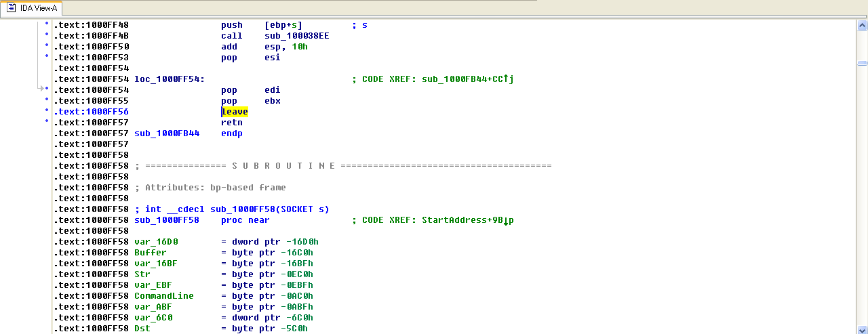Follow the sub_1000FB44+CC code xref
This screenshot has width=868, height=334.
pyautogui.click(x=468, y=79)
